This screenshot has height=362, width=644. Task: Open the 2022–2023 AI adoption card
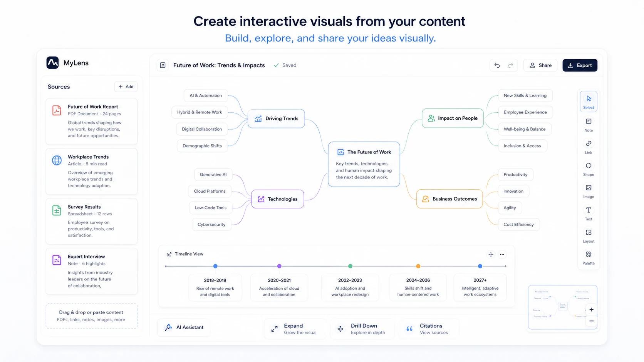coord(350,287)
